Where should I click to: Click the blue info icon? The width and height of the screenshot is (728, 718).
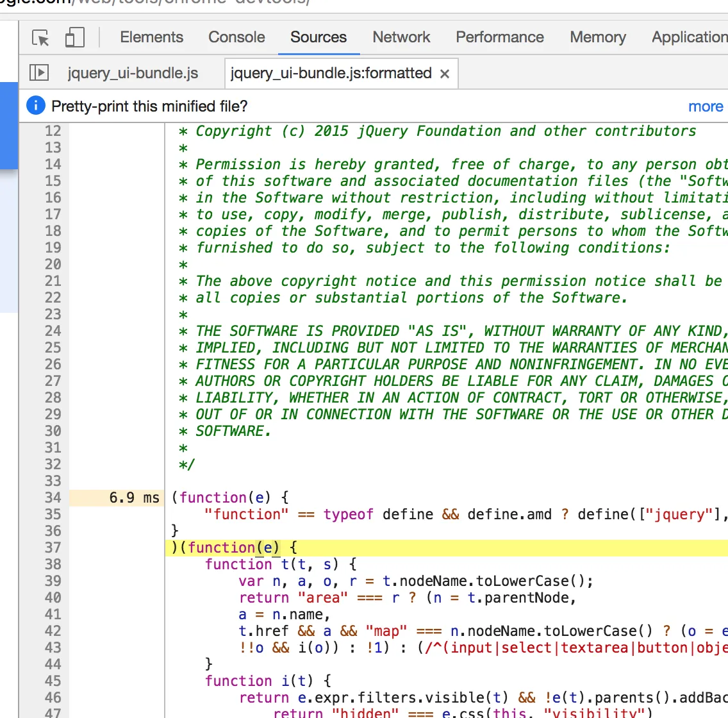(36, 106)
